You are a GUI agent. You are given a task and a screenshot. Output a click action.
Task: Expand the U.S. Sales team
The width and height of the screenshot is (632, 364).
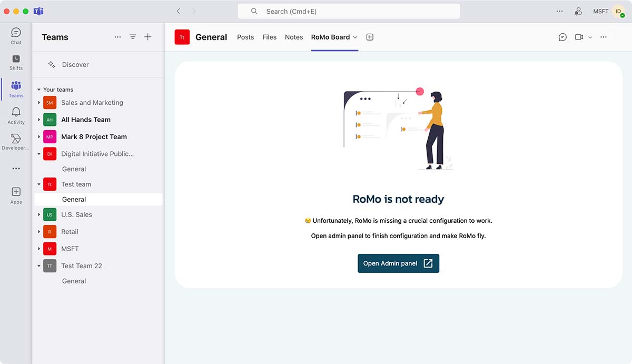click(39, 214)
